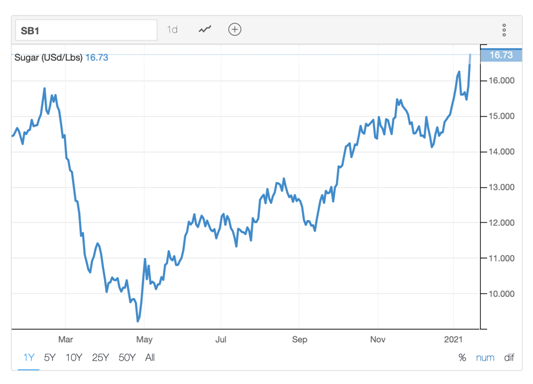The image size is (533, 384).
Task: Click the 16.73 value in the legend
Action: 97,57
